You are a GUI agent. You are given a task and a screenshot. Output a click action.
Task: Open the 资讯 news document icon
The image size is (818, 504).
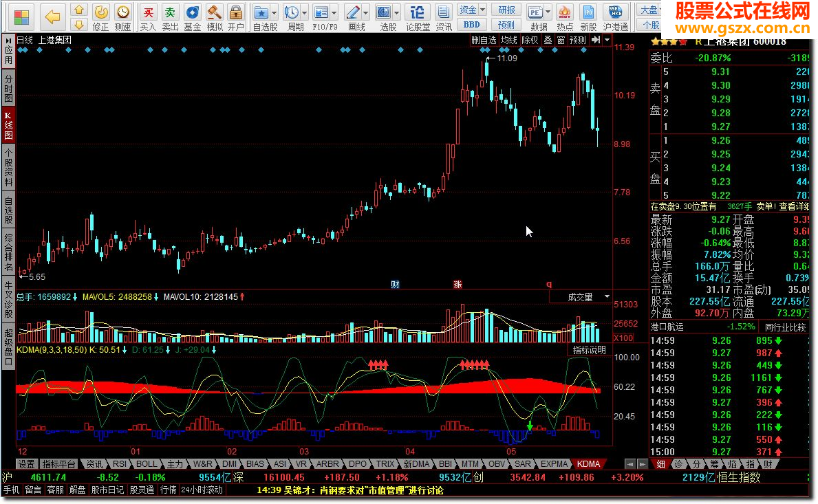pos(444,17)
